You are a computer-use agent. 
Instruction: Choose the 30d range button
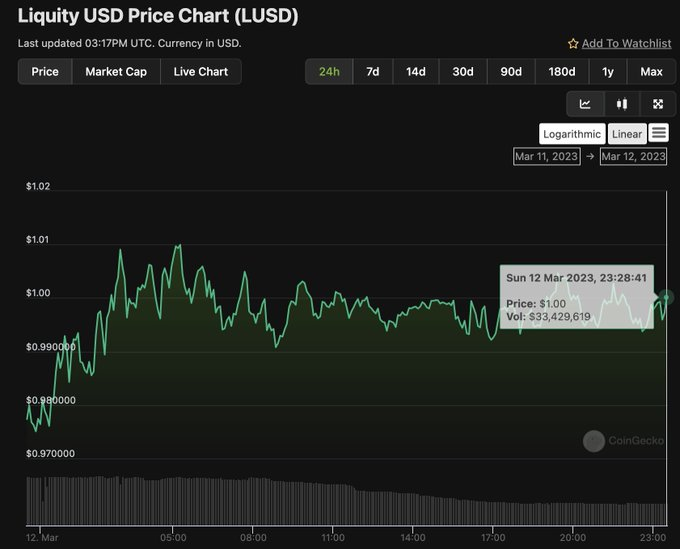[x=463, y=72]
